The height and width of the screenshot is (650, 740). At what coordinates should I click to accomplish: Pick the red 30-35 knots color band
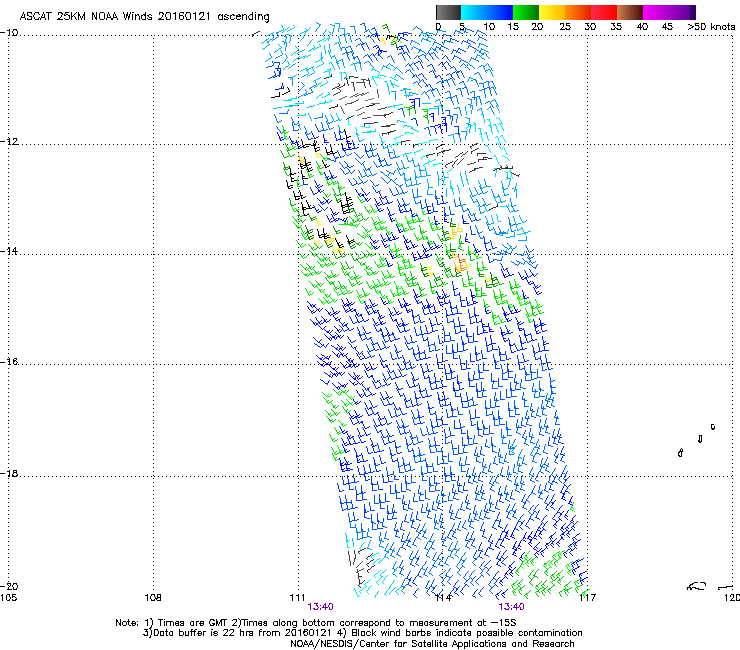point(604,12)
